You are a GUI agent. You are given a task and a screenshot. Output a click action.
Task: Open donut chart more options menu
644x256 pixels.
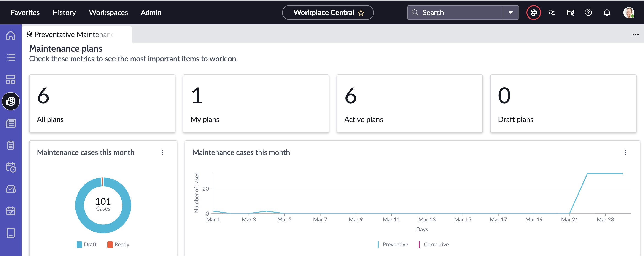[x=162, y=152]
